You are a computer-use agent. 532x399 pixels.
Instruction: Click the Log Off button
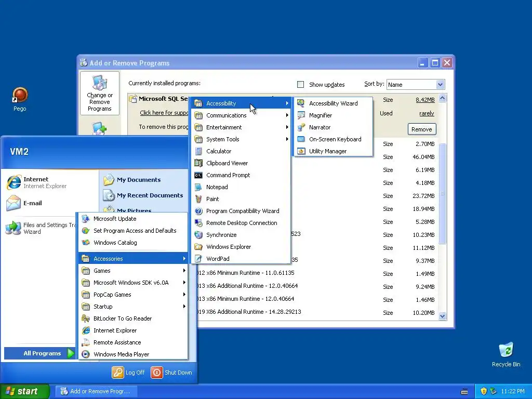coord(128,373)
